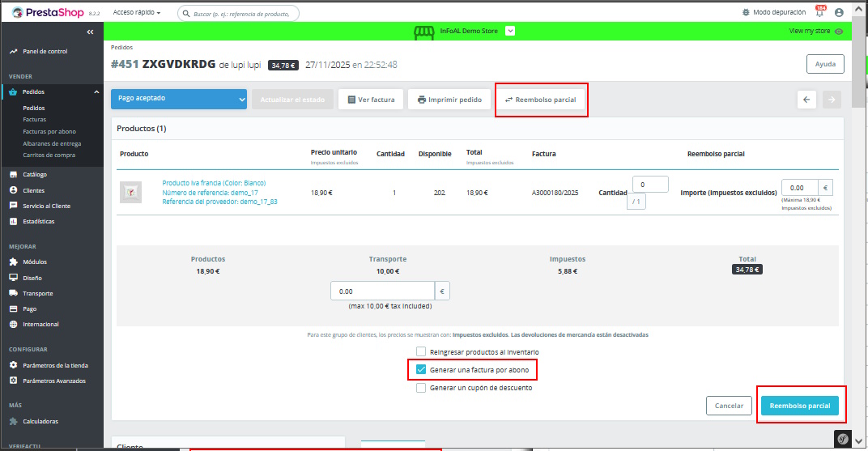Click the debug mode bug icon
The image size is (868, 451).
tap(746, 13)
